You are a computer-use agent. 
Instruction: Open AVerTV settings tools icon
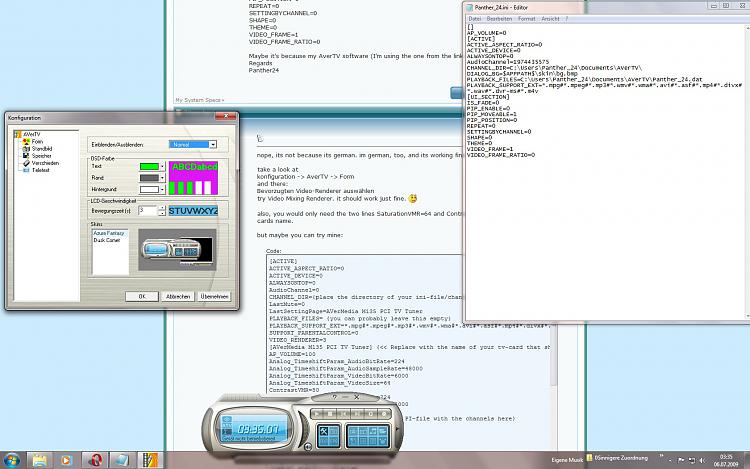324,431
